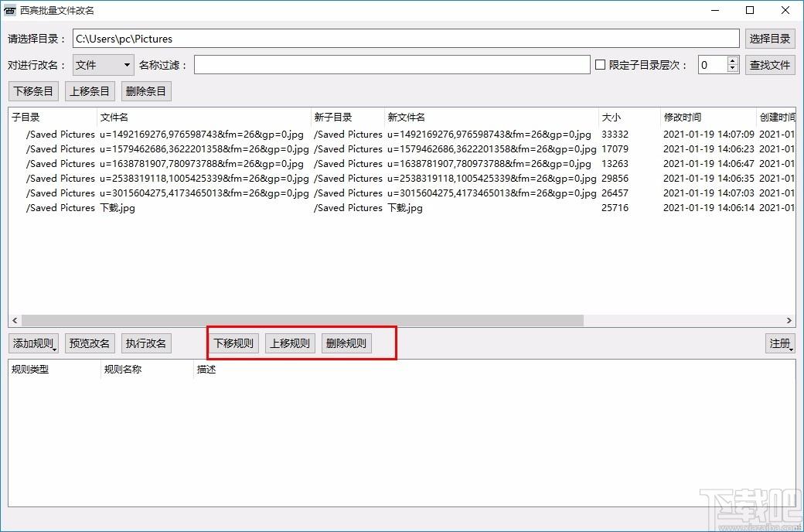This screenshot has width=804, height=532.
Task: Open the 注册 dropdown button
Action: tap(780, 343)
